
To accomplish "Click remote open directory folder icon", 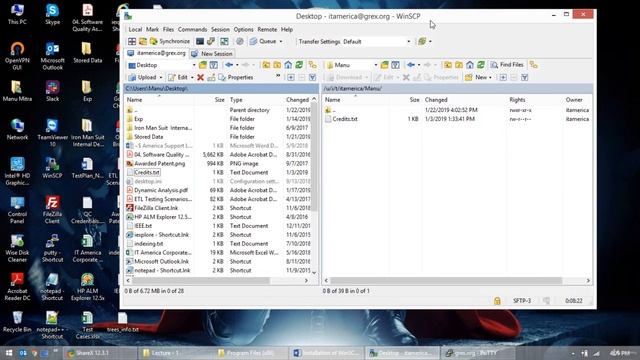I will click(x=384, y=65).
